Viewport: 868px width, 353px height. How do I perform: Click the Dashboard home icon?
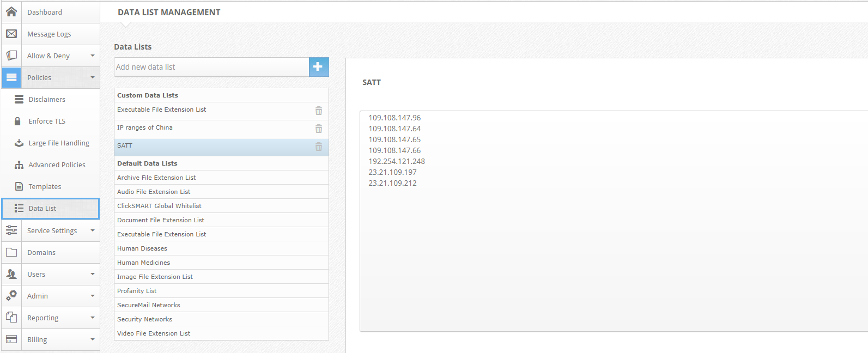(11, 11)
